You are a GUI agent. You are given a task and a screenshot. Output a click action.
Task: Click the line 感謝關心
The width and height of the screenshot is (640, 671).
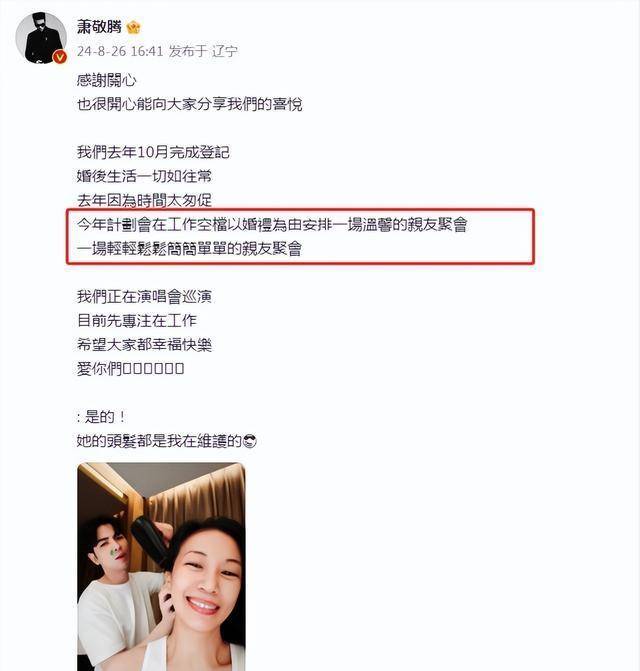[107, 80]
